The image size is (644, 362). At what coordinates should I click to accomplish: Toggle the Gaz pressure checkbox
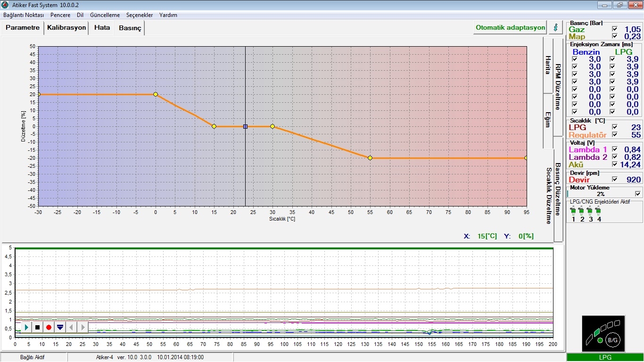pos(615,29)
